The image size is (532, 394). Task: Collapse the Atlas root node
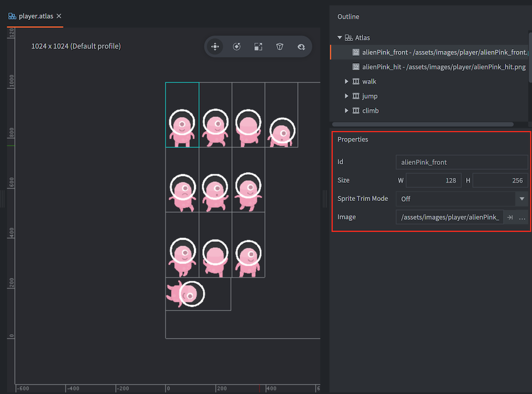340,38
